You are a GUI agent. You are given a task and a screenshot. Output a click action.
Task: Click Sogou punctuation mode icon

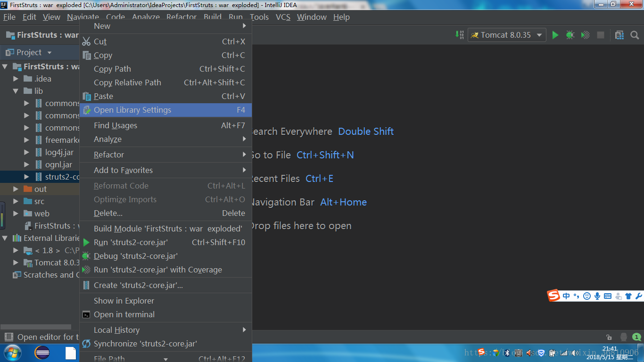(577, 296)
